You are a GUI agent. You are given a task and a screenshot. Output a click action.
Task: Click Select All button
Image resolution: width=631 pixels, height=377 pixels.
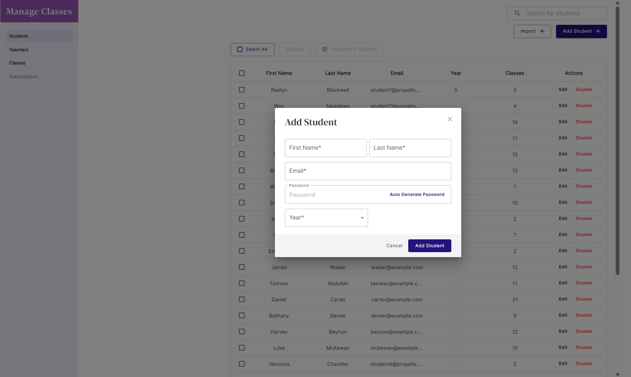click(252, 49)
